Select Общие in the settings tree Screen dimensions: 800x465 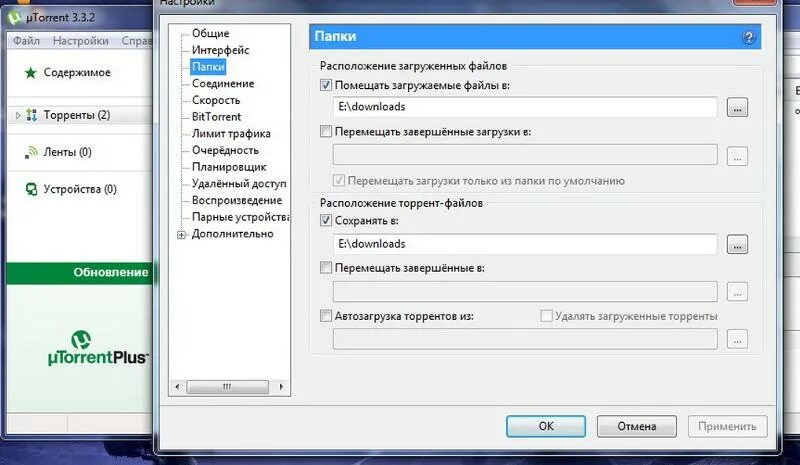pyautogui.click(x=210, y=33)
